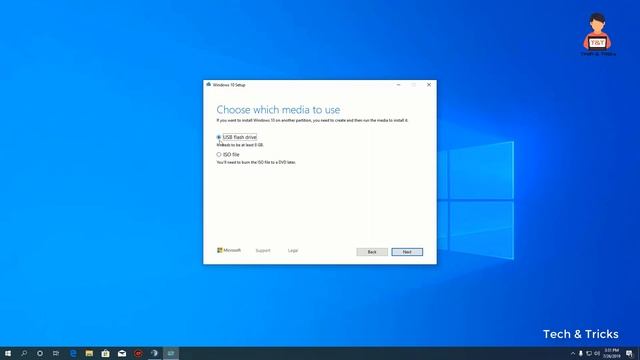The height and width of the screenshot is (360, 640).
Task: Open the Support link
Action: pyautogui.click(x=263, y=251)
